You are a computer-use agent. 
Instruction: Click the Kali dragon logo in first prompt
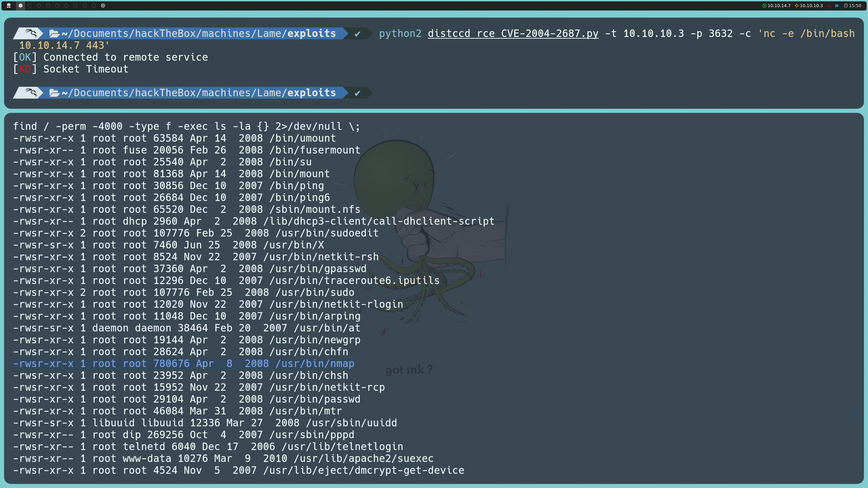31,33
